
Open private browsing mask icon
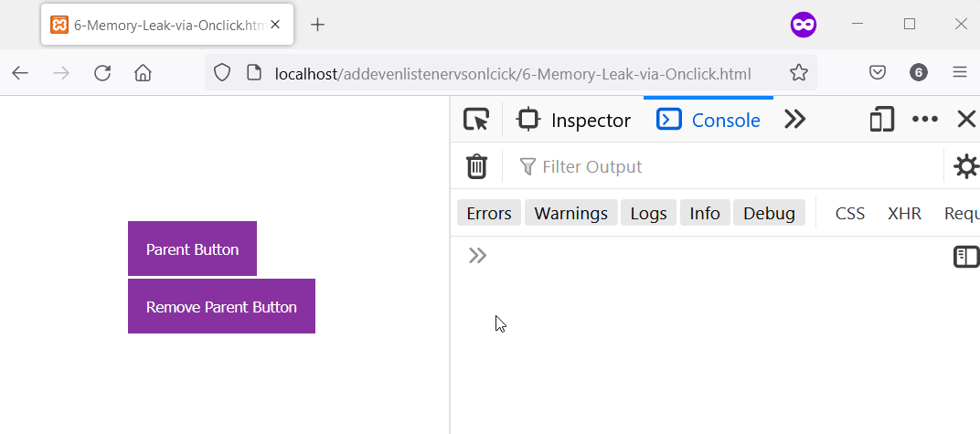(x=804, y=25)
